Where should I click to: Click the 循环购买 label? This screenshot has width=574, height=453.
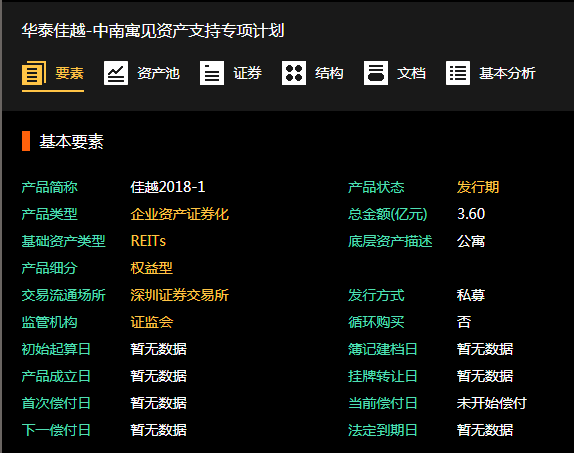coord(376,322)
